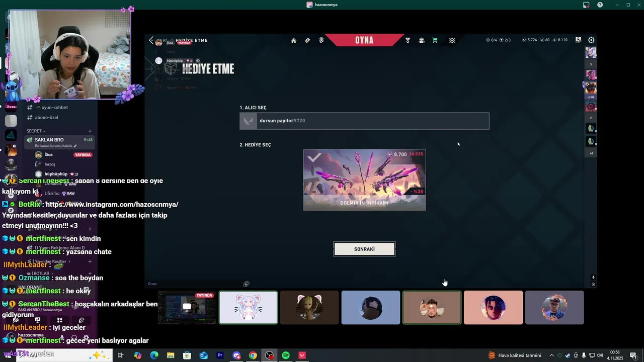Select the Dolmir'in İntikamı gift bundle
This screenshot has height=362, width=644.
tap(364, 180)
